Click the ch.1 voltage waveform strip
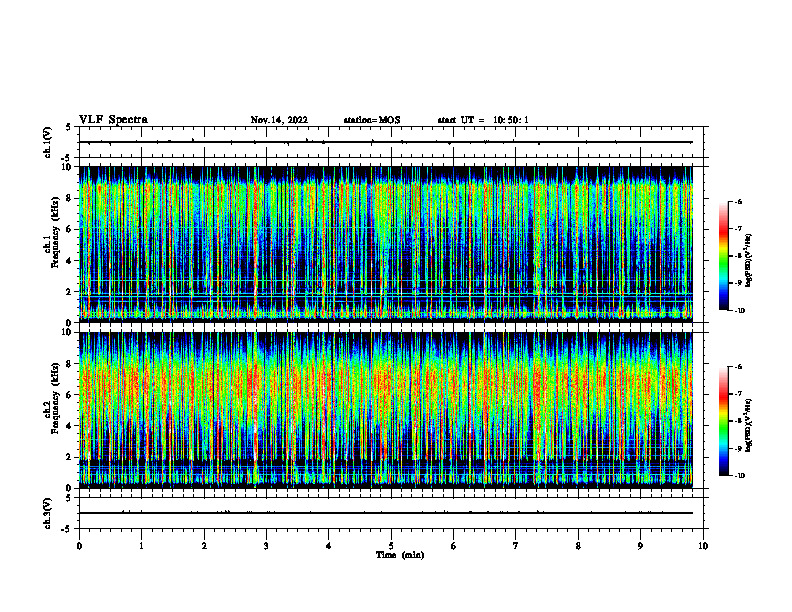 tap(391, 142)
